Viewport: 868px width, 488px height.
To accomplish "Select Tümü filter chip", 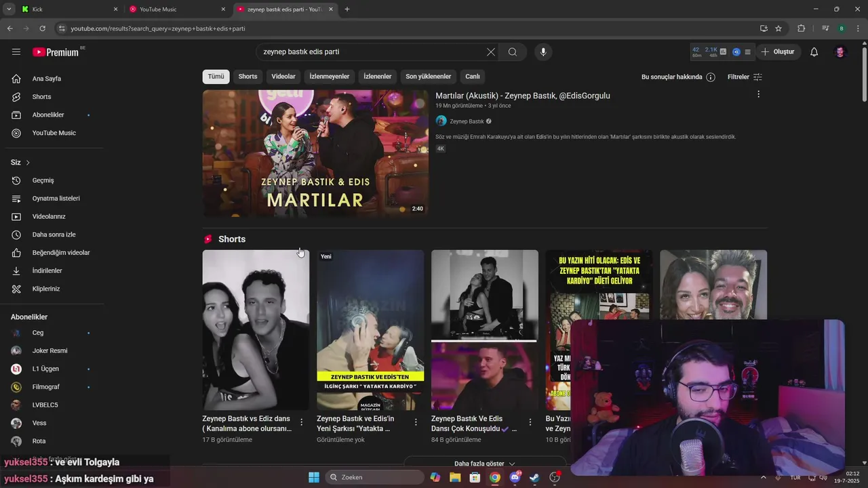I will click(x=216, y=77).
